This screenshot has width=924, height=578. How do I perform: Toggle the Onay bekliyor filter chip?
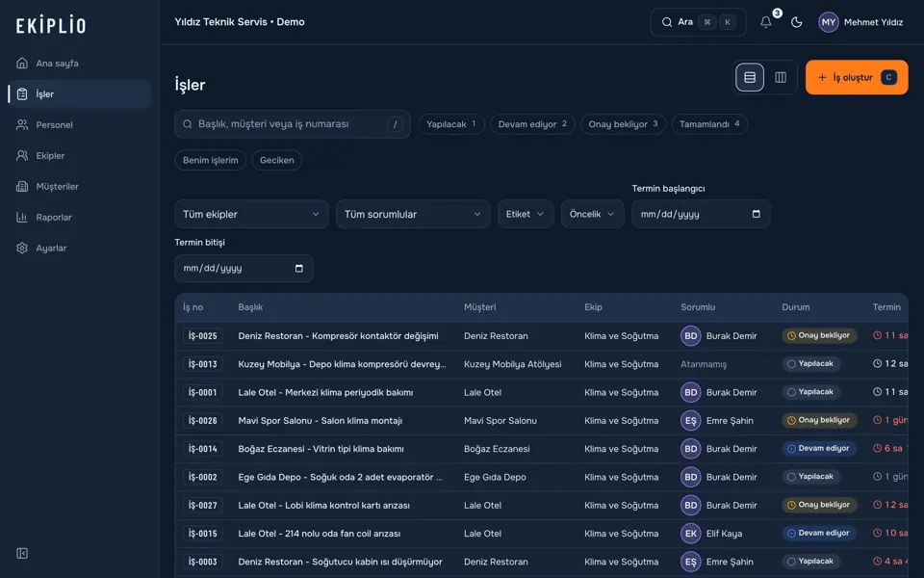623,124
